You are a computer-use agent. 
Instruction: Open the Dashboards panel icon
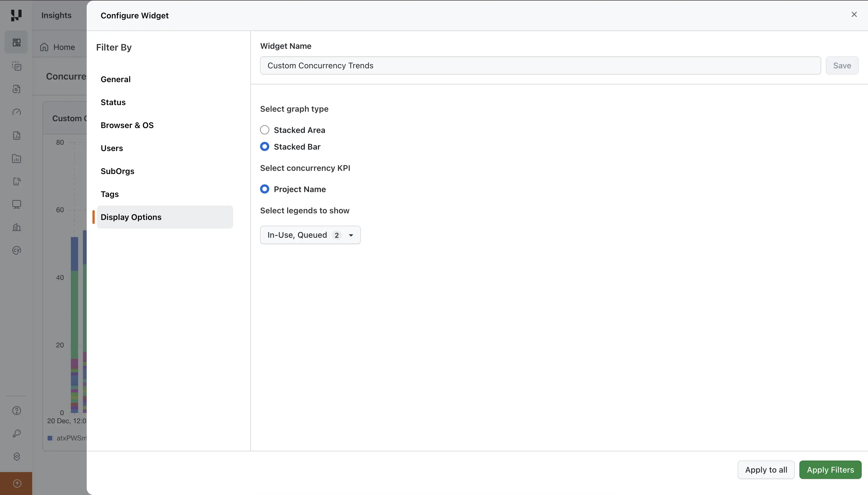[x=16, y=42]
